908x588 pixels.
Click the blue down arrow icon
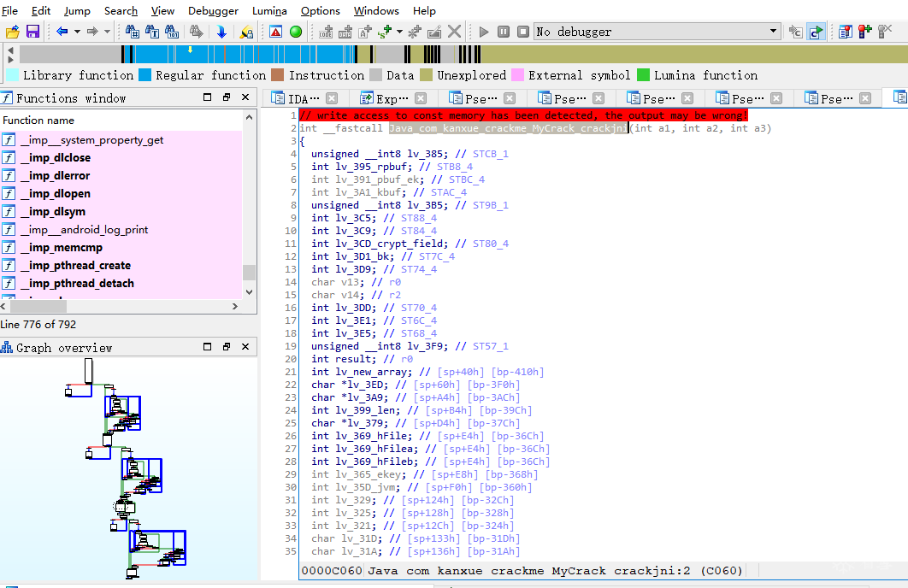[x=221, y=32]
